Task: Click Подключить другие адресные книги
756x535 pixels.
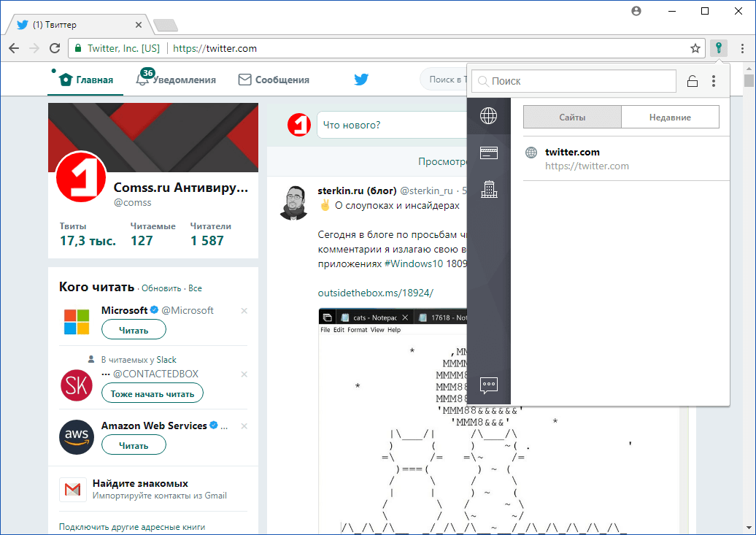Action: [x=132, y=527]
